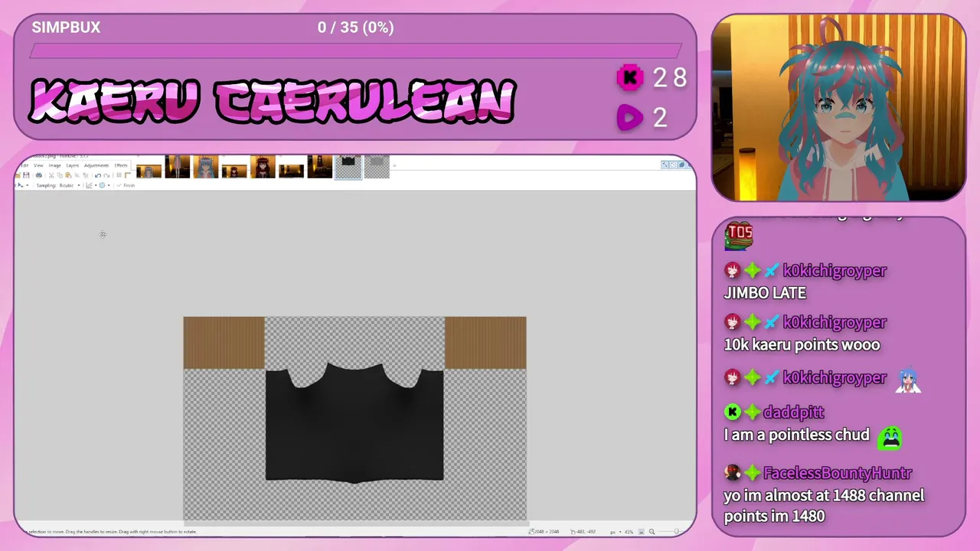
Task: Click the 'JIMBO LATE' chat message
Action: click(x=765, y=292)
